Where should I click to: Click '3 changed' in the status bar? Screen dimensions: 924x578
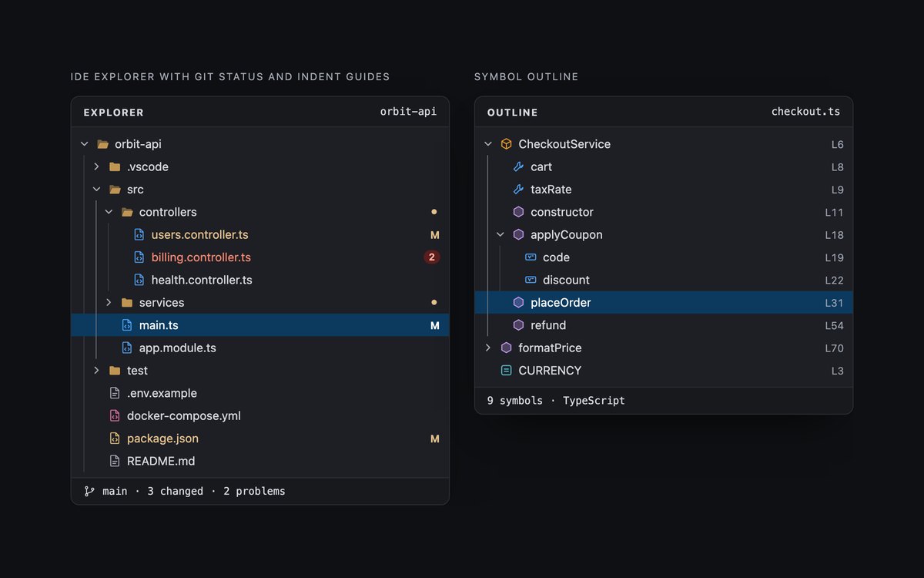(175, 491)
